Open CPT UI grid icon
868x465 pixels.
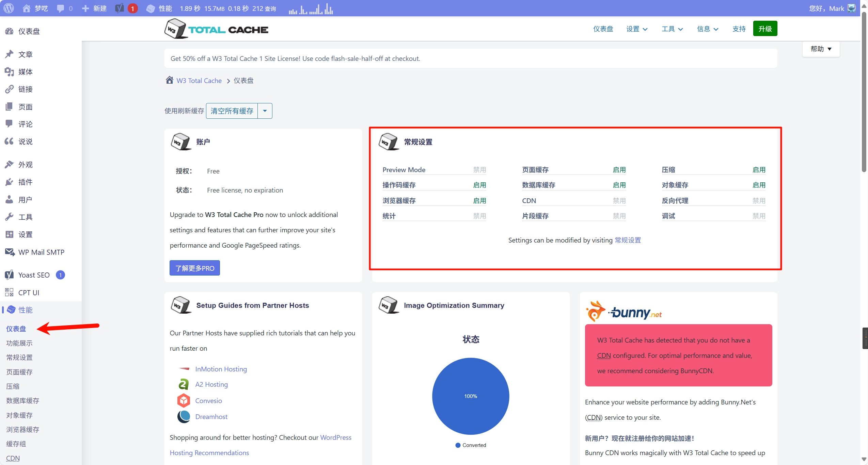pos(9,292)
